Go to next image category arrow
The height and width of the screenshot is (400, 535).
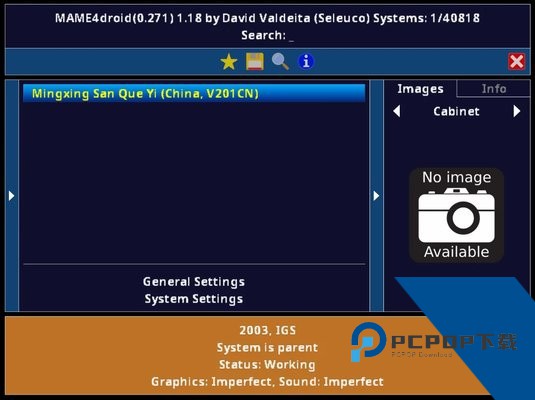pos(517,111)
